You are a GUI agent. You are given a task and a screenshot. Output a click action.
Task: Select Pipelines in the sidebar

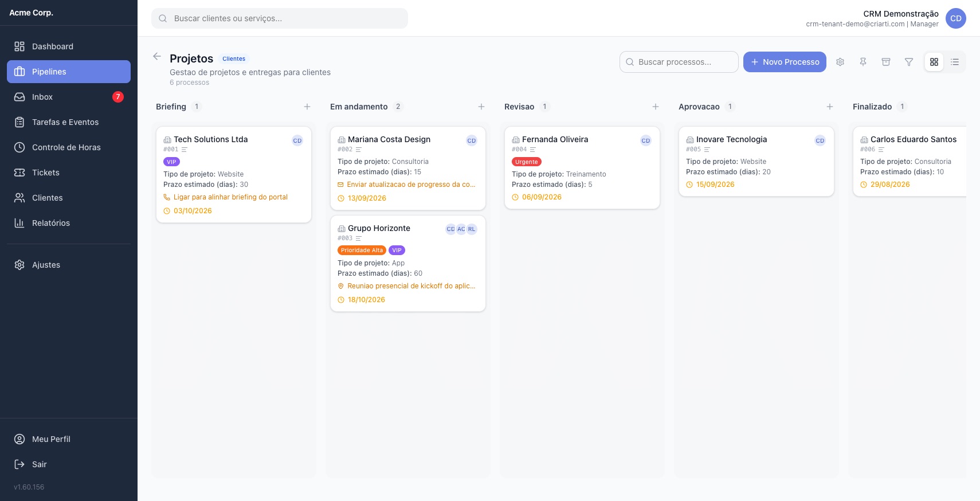tap(69, 72)
